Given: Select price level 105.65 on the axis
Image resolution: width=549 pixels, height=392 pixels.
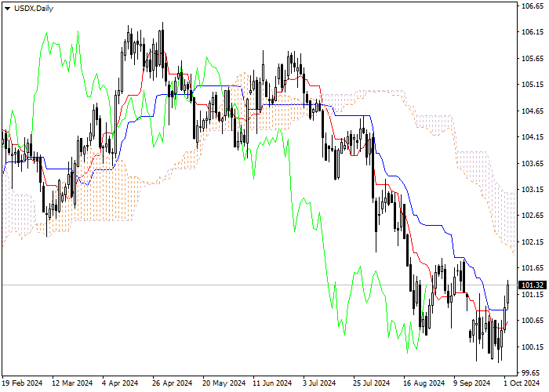Looking at the screenshot, I should (x=533, y=59).
